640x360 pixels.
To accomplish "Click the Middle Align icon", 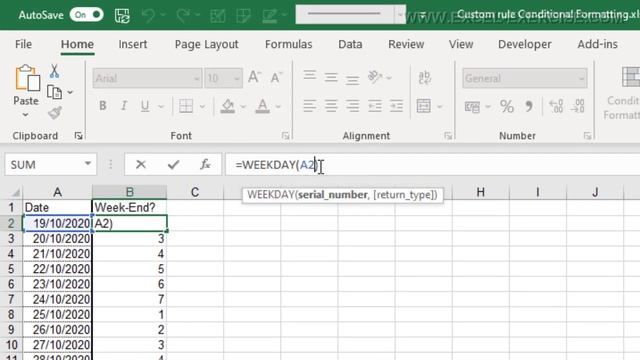I will point(331,77).
